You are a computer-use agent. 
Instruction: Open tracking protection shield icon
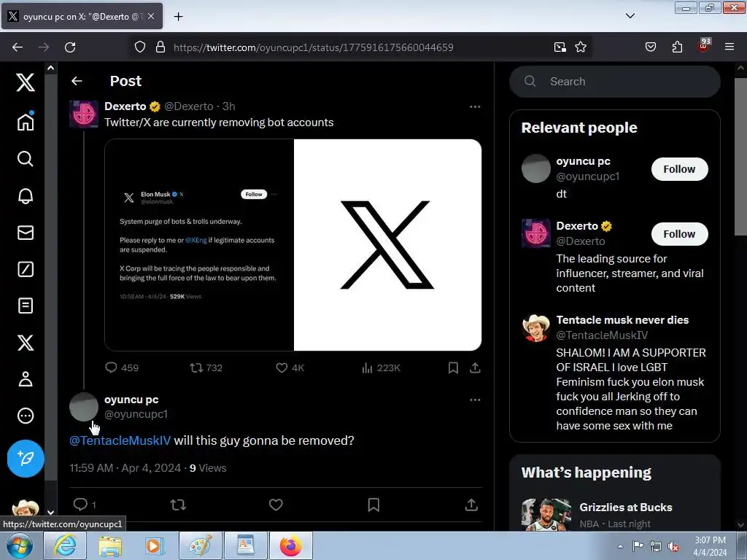coord(139,47)
